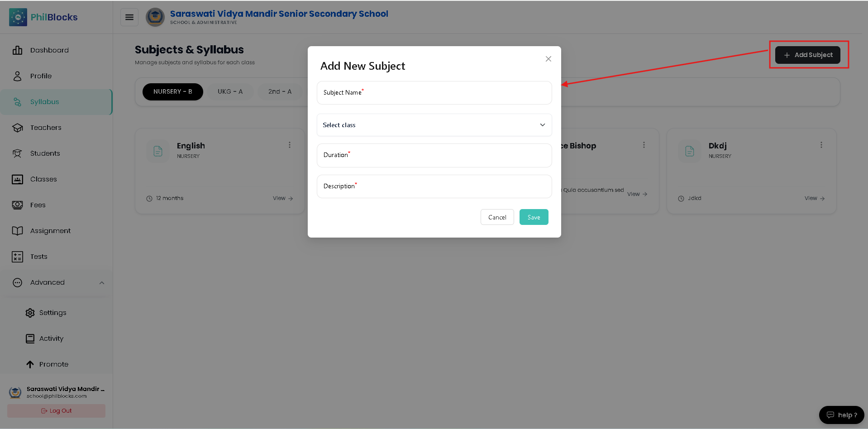Open the help chat widget

click(x=842, y=415)
